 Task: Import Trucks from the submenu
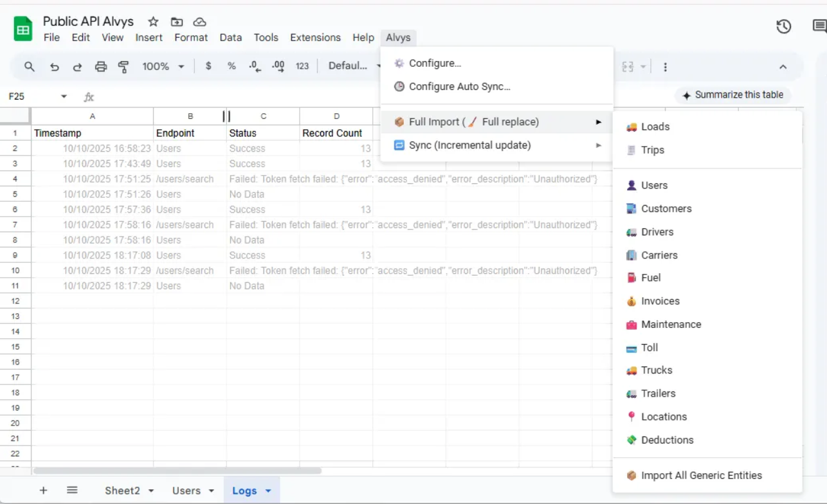pyautogui.click(x=707, y=370)
